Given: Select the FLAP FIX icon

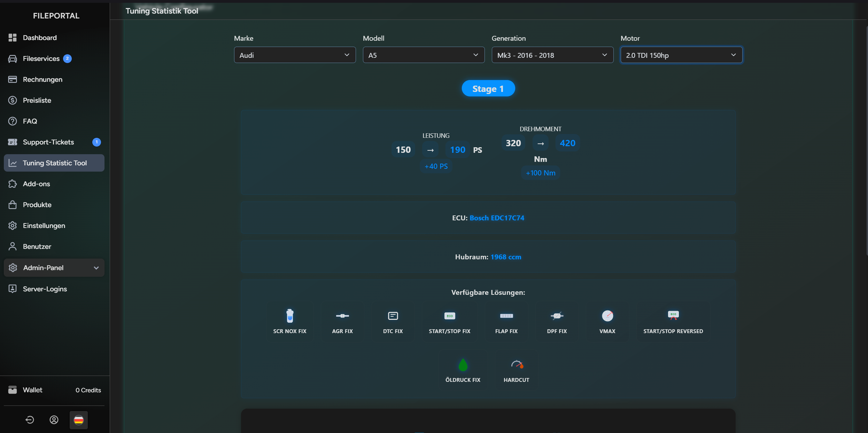Looking at the screenshot, I should click(x=506, y=321).
